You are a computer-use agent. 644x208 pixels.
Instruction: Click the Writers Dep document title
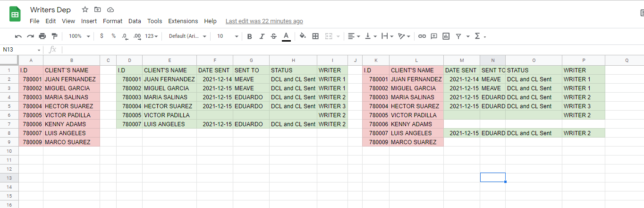(50, 9)
